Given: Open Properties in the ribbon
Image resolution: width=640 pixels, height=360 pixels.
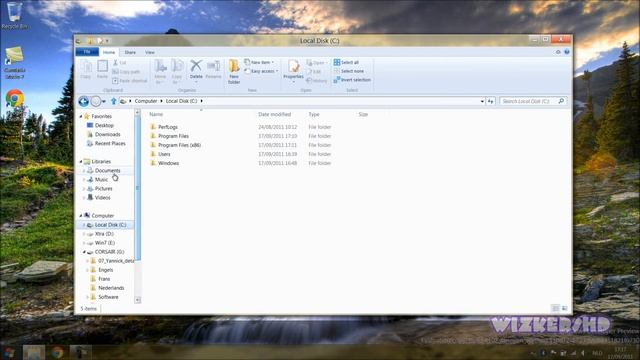Looking at the screenshot, I should (293, 70).
